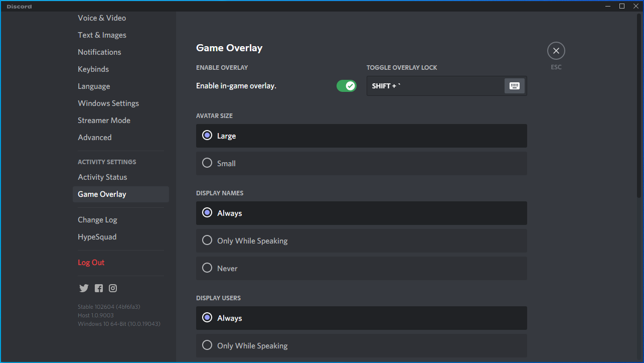Close settings with the ESC circle icon
The width and height of the screenshot is (644, 363).
[556, 51]
